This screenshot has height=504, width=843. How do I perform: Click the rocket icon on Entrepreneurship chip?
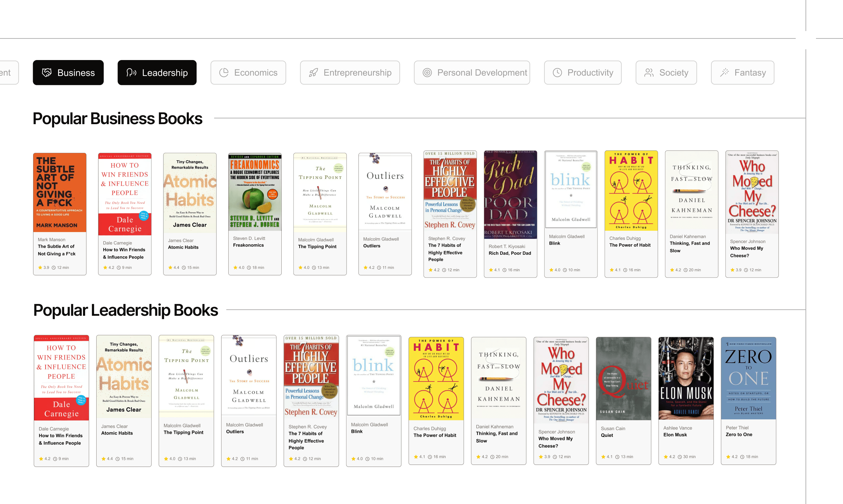[313, 72]
